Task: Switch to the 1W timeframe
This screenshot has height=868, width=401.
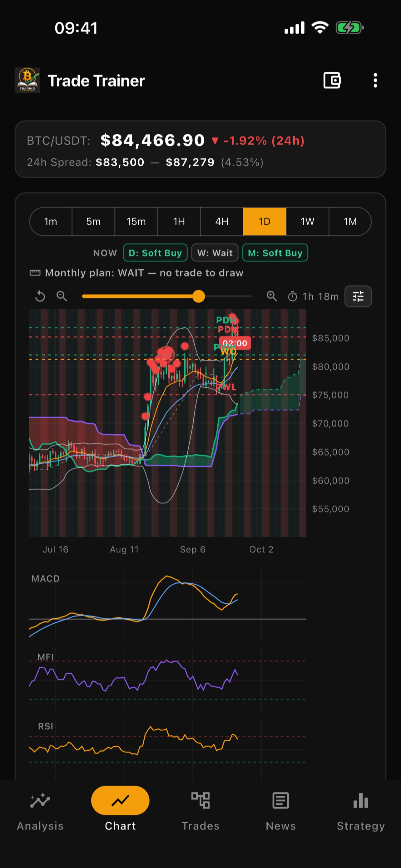Action: pos(307,222)
